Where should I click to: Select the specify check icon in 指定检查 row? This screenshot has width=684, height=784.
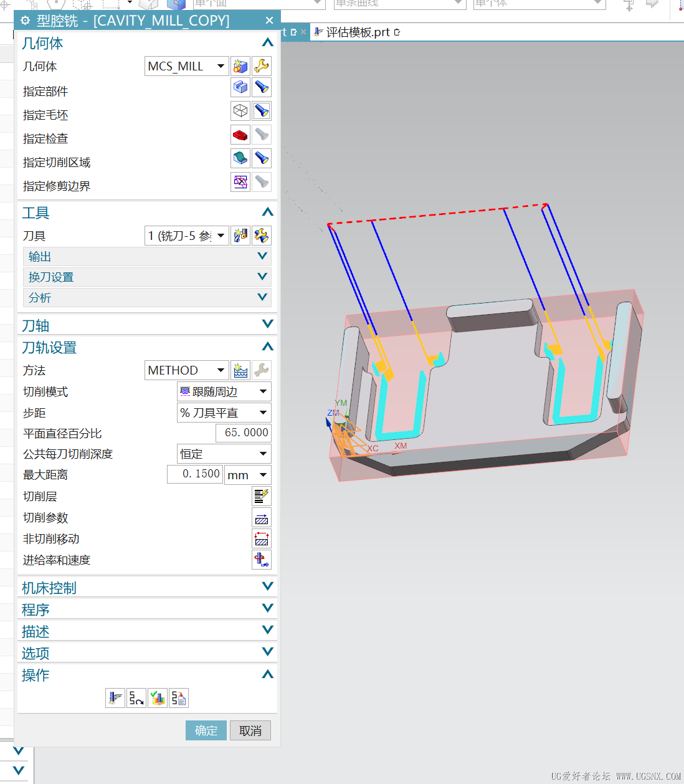point(240,135)
